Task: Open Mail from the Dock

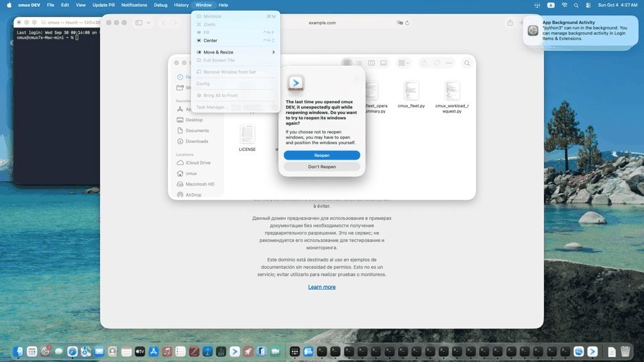Action: click(x=99, y=351)
